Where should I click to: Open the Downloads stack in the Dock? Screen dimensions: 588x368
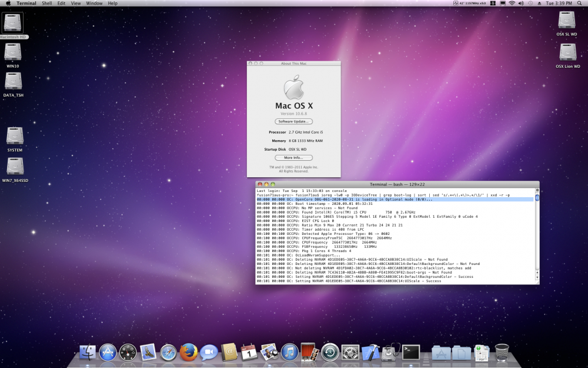click(x=482, y=353)
